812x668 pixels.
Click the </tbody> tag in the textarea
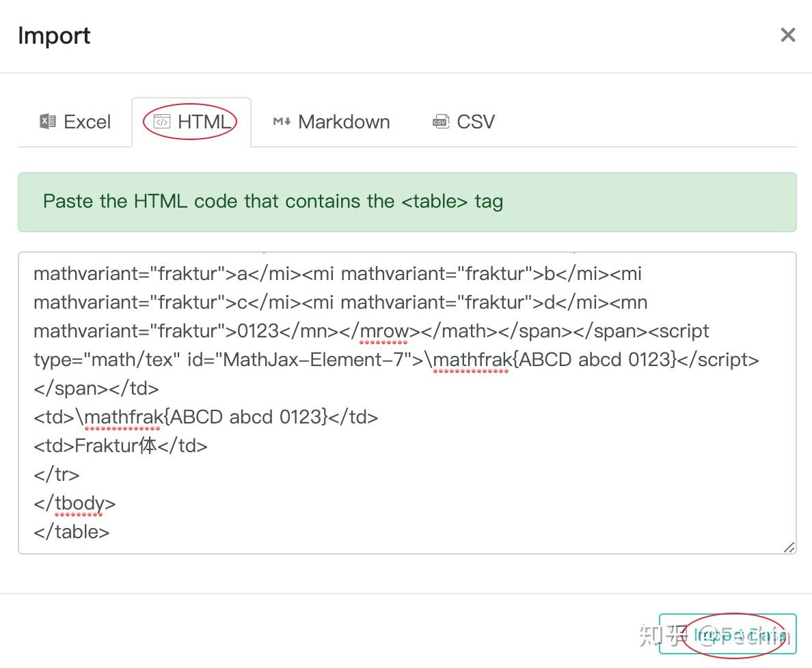[75, 503]
